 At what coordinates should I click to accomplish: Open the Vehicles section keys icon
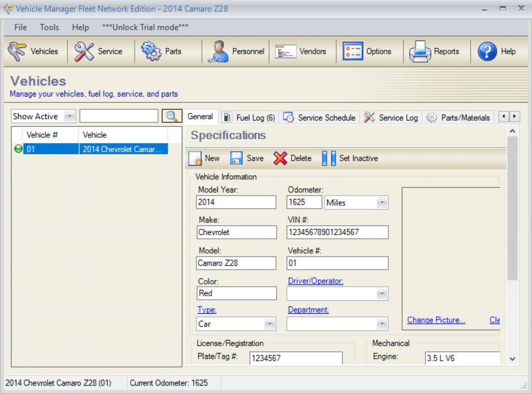coord(17,51)
